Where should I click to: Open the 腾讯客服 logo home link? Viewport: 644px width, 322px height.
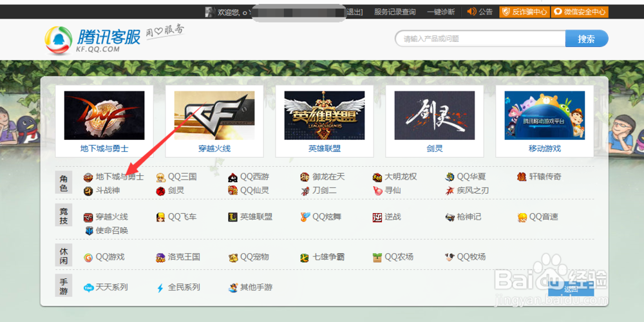92,40
